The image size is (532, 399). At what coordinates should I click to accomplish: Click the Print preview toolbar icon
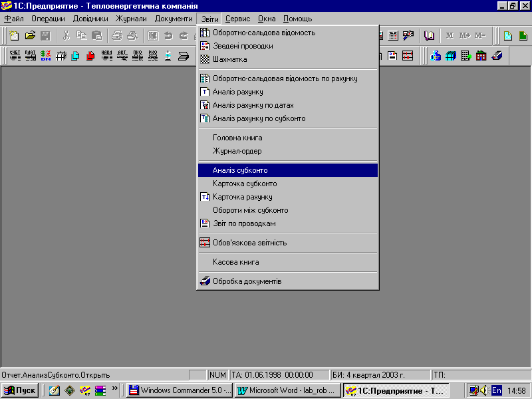click(132, 36)
